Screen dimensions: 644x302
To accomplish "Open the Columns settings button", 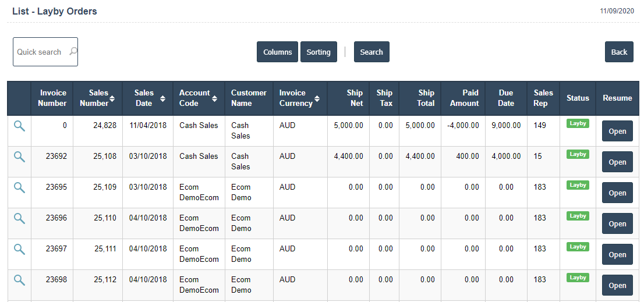I will pyautogui.click(x=277, y=52).
